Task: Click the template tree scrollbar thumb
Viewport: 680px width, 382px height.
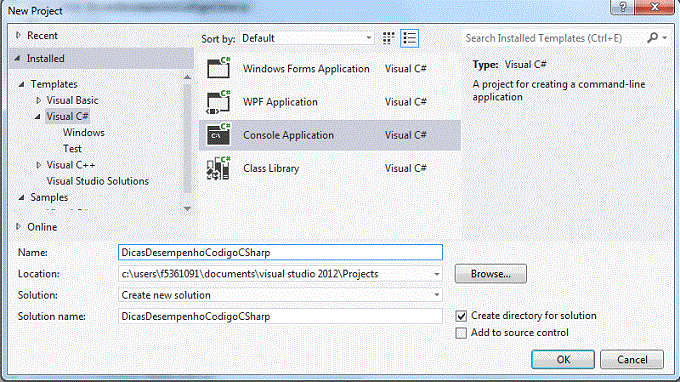Action: tap(187, 138)
